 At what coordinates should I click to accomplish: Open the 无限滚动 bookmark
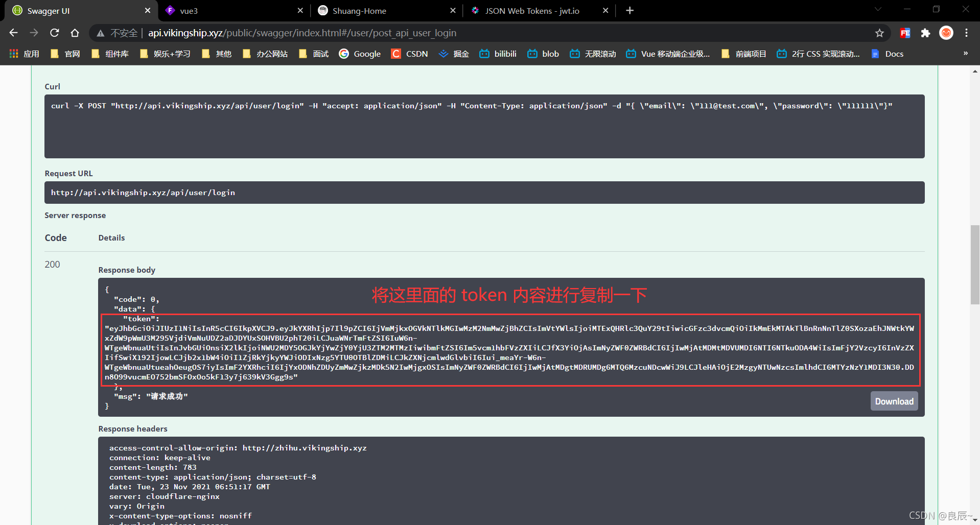click(x=593, y=54)
